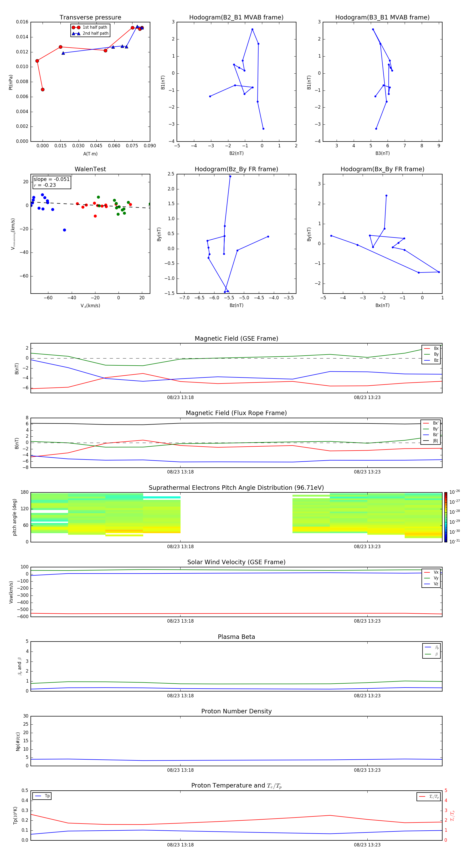Click "Solar Wind Velocity (GSE Frame)" title
Viewport: 473px width, 868px height.
(x=236, y=562)
